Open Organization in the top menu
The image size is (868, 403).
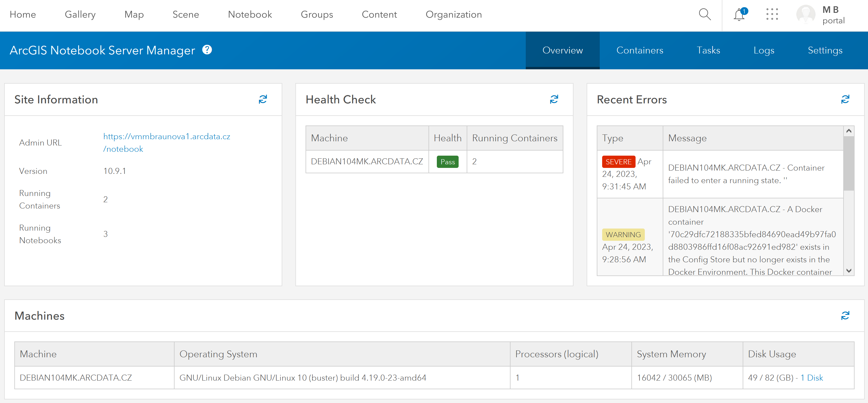pyautogui.click(x=454, y=15)
